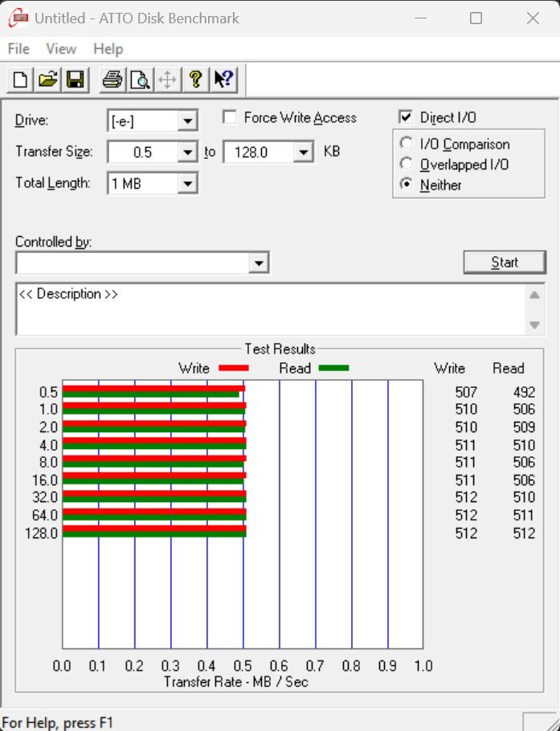The image size is (560, 731).
Task: Click the 0.5 axis tick label
Action: point(243,666)
